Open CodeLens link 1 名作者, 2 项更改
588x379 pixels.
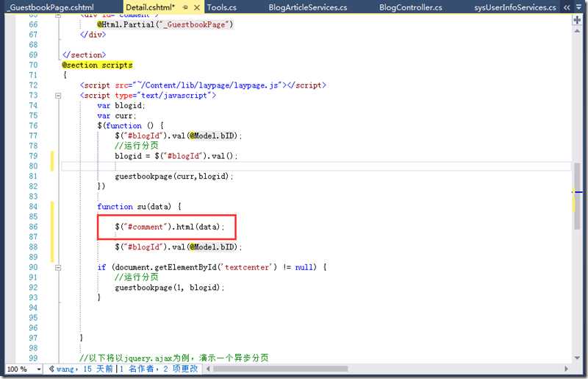159,369
